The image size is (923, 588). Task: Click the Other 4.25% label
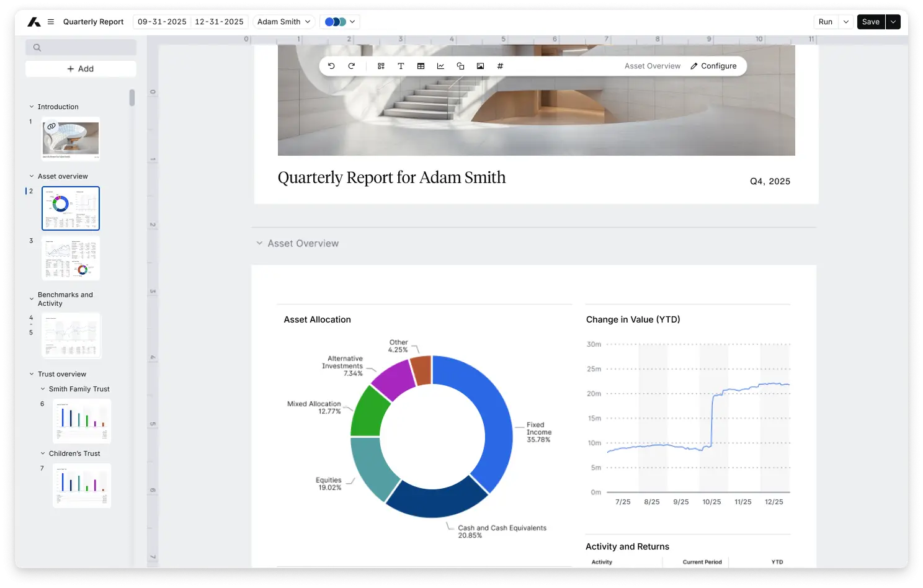click(398, 346)
